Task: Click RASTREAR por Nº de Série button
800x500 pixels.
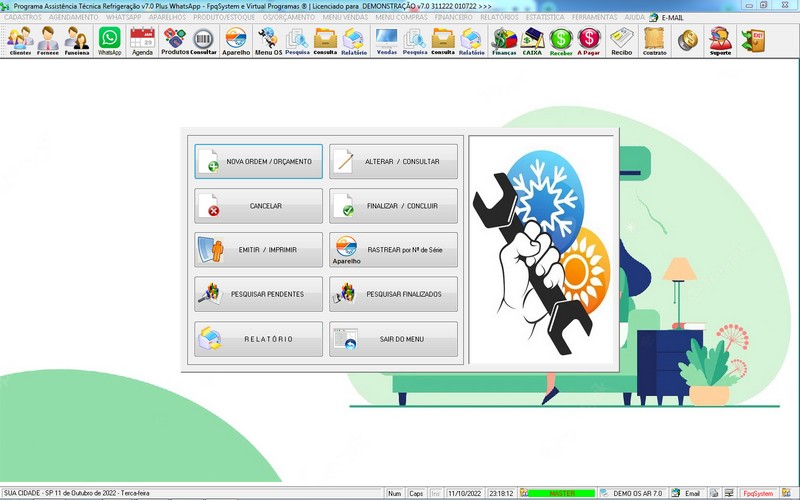Action: pos(393,249)
